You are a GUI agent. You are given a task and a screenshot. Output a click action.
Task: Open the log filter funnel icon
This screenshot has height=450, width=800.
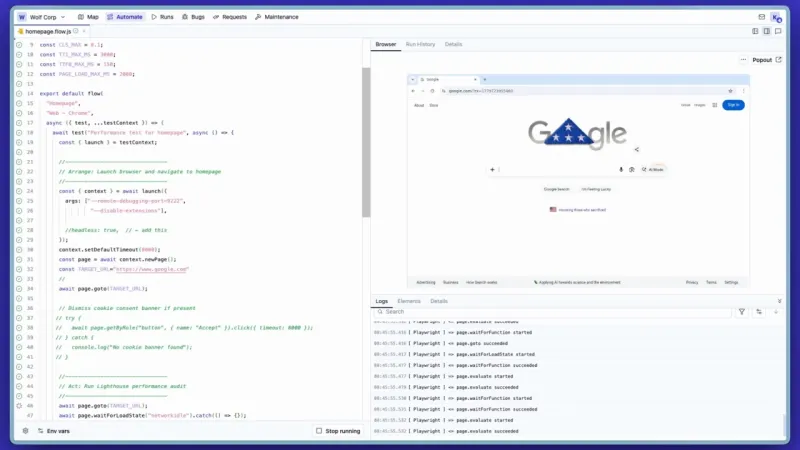coord(742,312)
